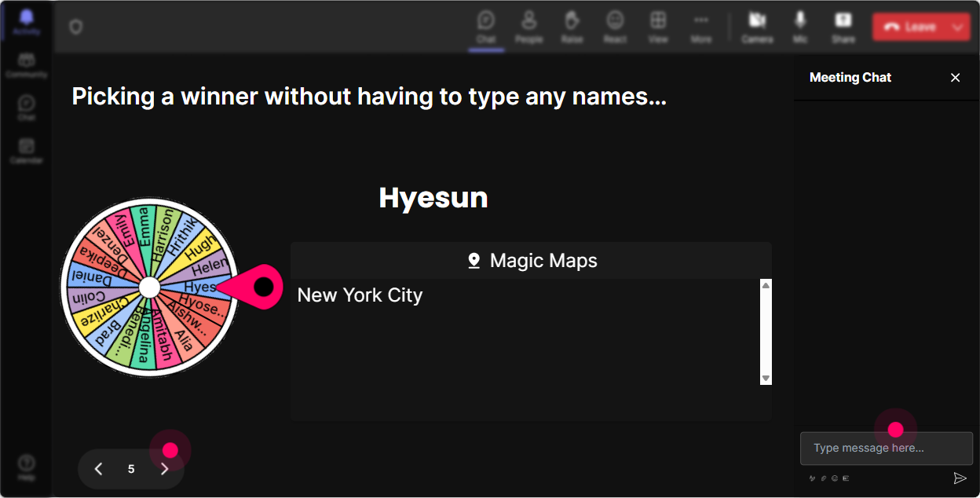Go to the next slide arrow
The width and height of the screenshot is (980, 498).
pos(164,469)
